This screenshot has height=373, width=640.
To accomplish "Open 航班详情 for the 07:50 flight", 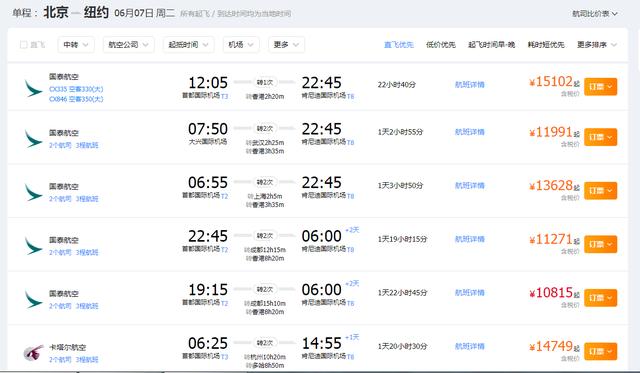I will click(469, 132).
